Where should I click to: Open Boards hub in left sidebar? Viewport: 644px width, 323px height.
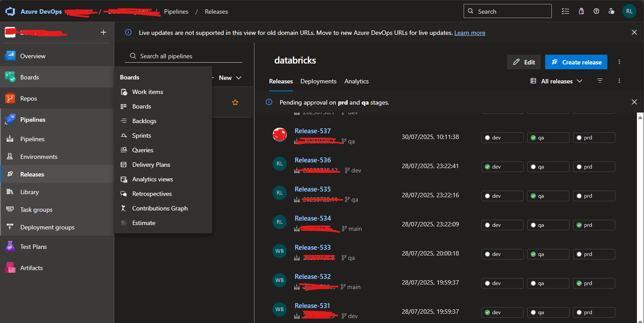(57, 77)
